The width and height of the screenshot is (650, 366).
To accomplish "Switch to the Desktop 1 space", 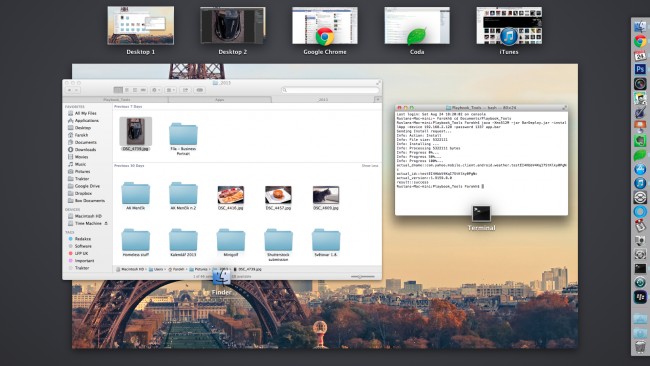I will tap(141, 26).
